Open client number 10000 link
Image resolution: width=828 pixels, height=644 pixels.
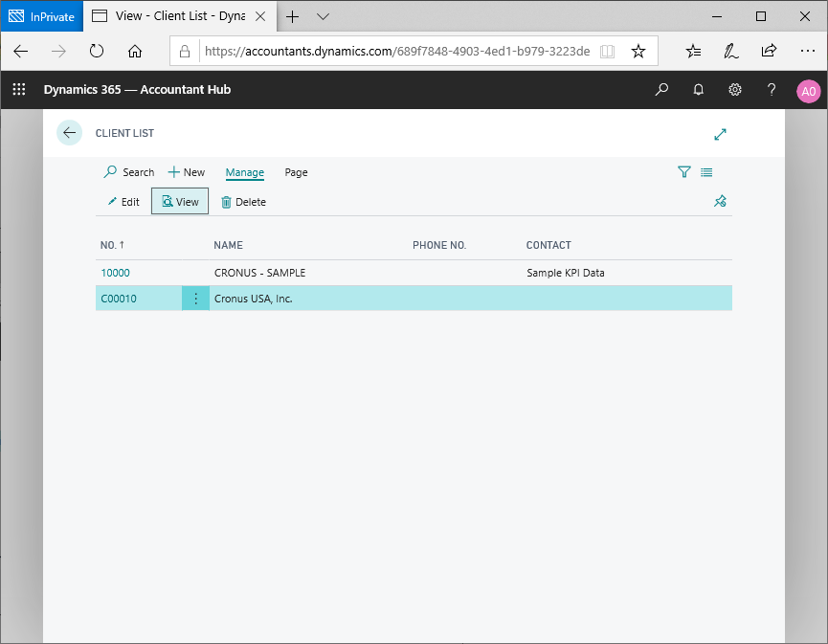(x=115, y=273)
